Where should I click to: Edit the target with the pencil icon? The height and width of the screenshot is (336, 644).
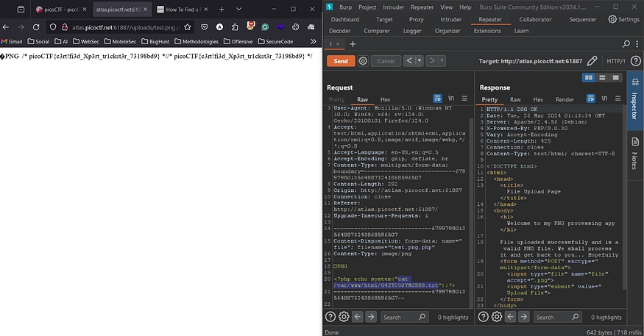pos(592,60)
